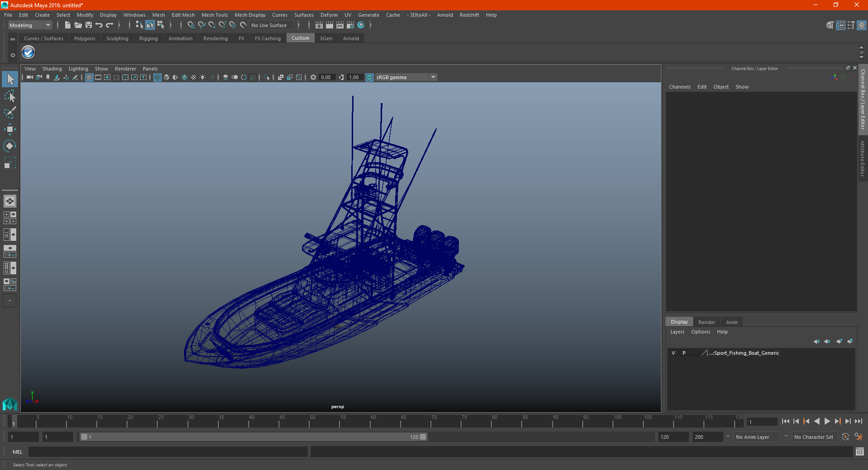Screen dimensions: 868x470
Task: Open the No Character Set dropdown
Action: [x=814, y=437]
